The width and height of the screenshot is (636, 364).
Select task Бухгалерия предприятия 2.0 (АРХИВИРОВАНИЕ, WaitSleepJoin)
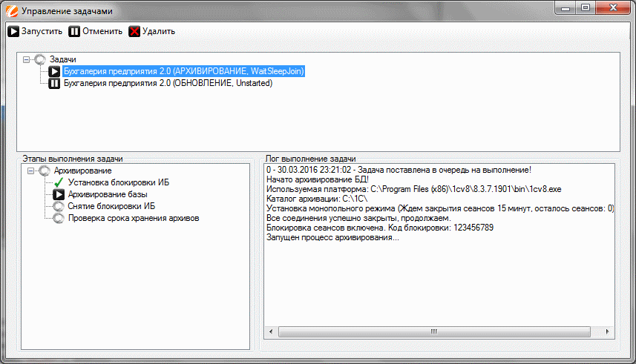click(x=184, y=71)
